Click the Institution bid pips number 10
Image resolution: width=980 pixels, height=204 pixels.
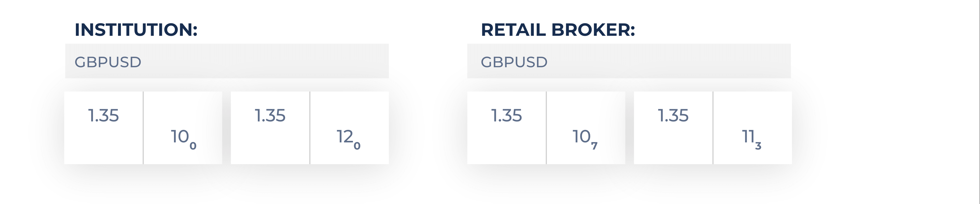[180, 137]
